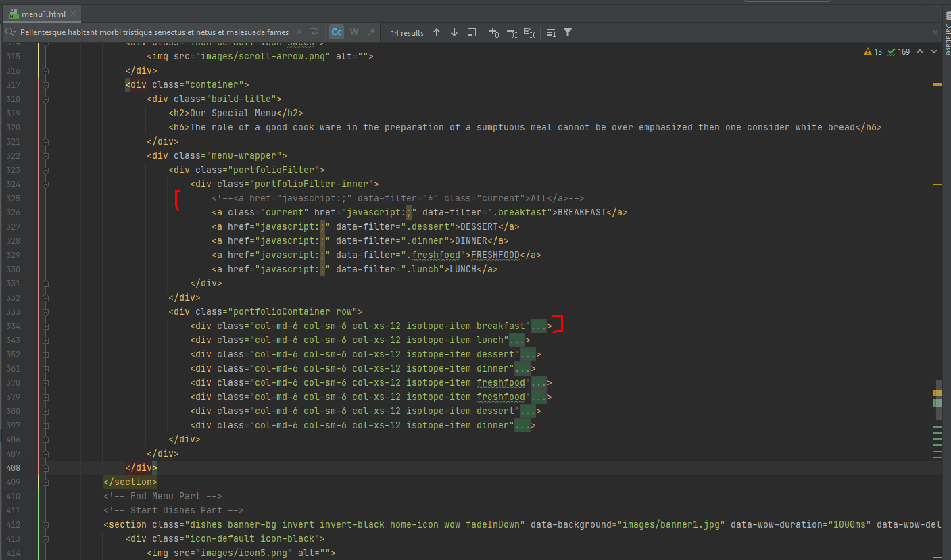Click yellow warning stripe near line 324

click(937, 184)
